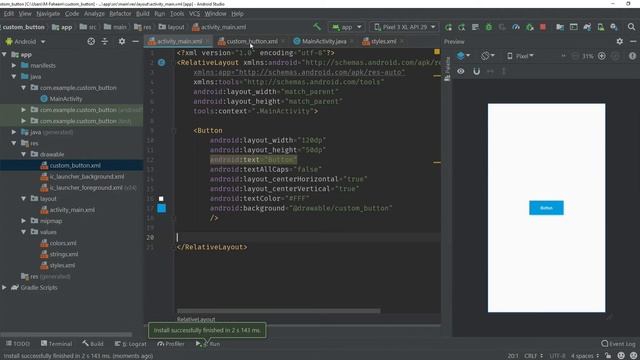Viewport: 640px width, 360px height.
Task: Click the SDK Manager toolbar icon
Action: (614, 27)
